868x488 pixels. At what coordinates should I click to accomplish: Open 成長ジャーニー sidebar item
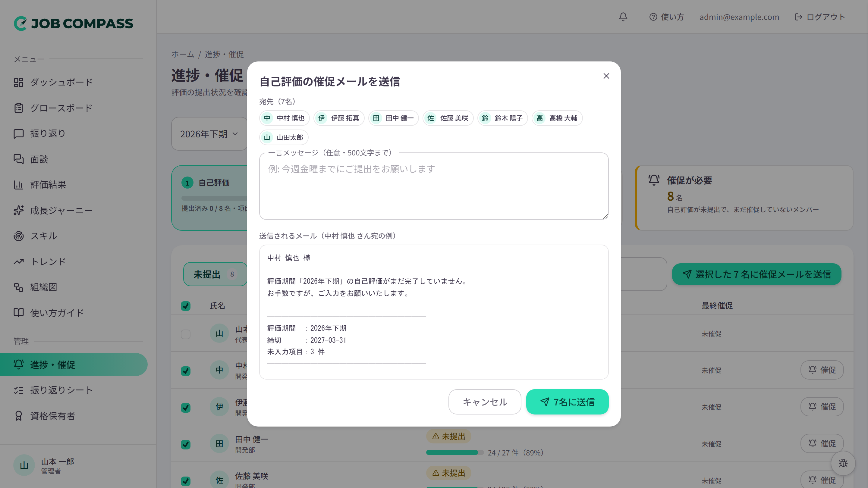pyautogui.click(x=74, y=210)
